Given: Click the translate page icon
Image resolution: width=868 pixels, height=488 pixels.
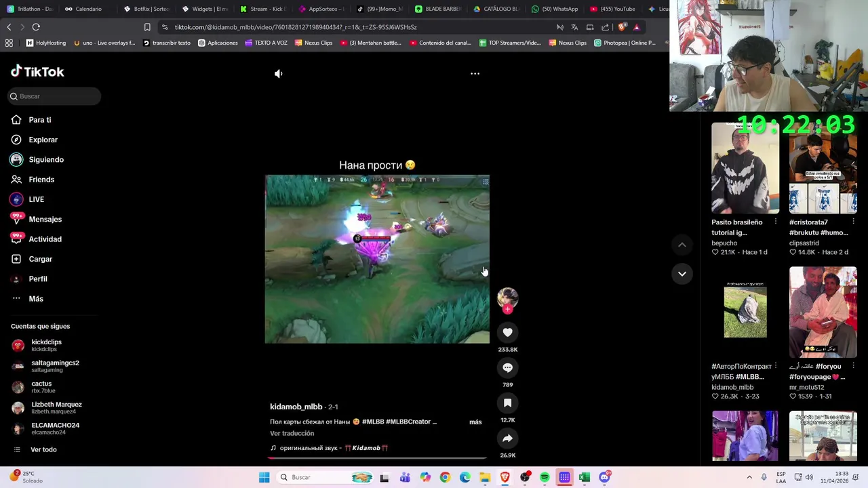Looking at the screenshot, I should click(574, 27).
